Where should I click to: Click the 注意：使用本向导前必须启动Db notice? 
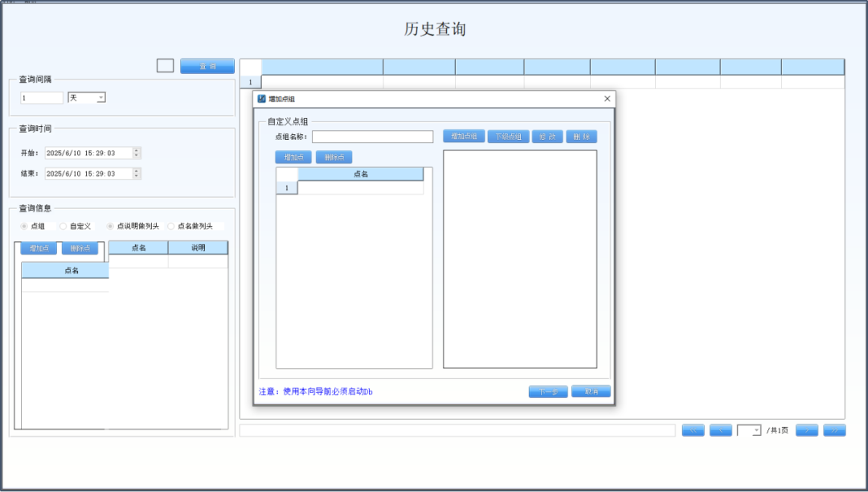[x=316, y=392]
